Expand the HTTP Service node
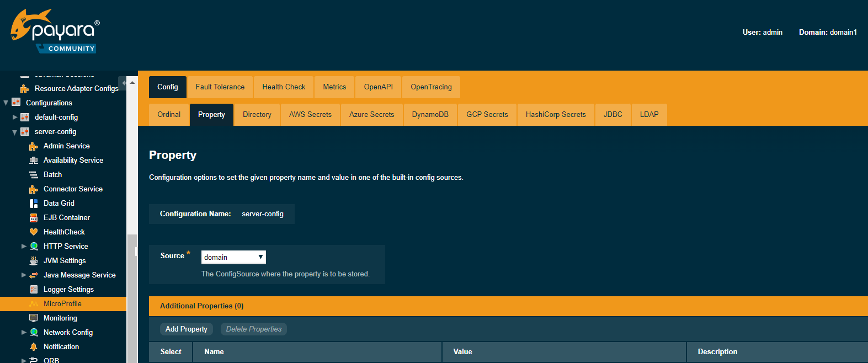The image size is (868, 363). pos(24,247)
